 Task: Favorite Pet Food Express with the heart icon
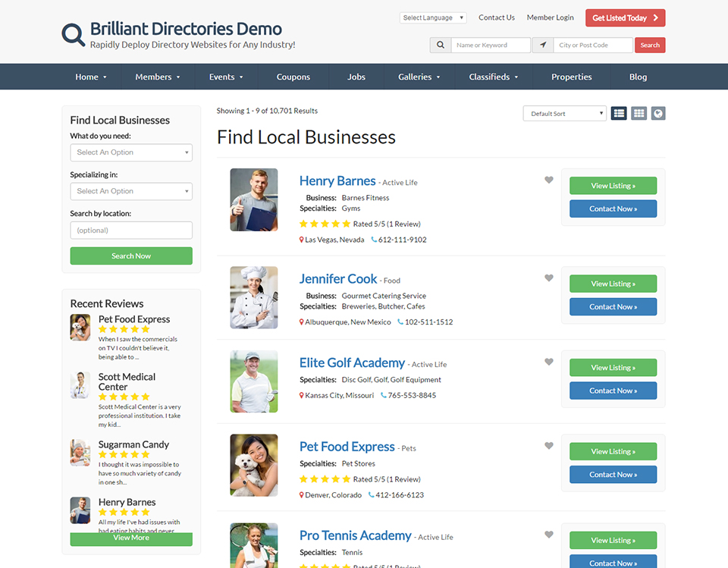pyautogui.click(x=549, y=446)
